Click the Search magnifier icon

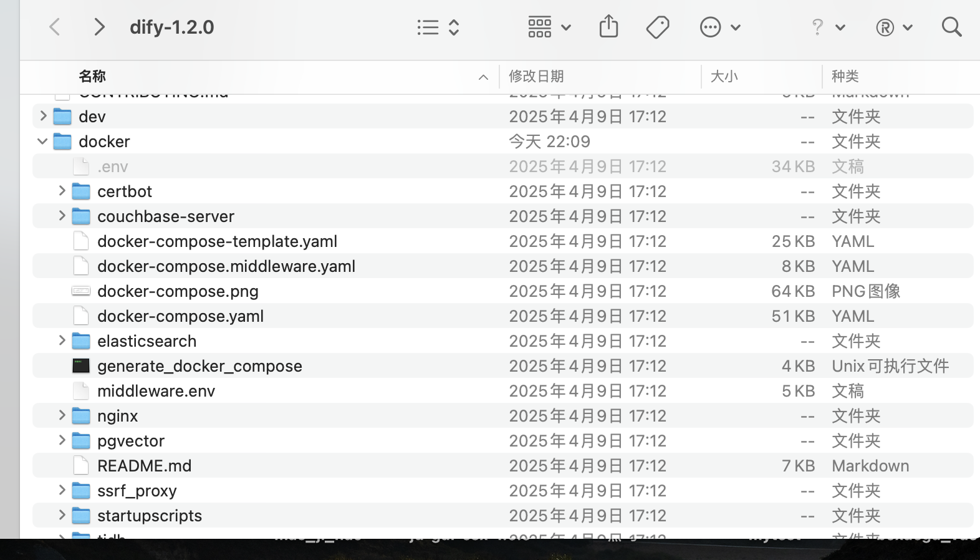tap(951, 27)
